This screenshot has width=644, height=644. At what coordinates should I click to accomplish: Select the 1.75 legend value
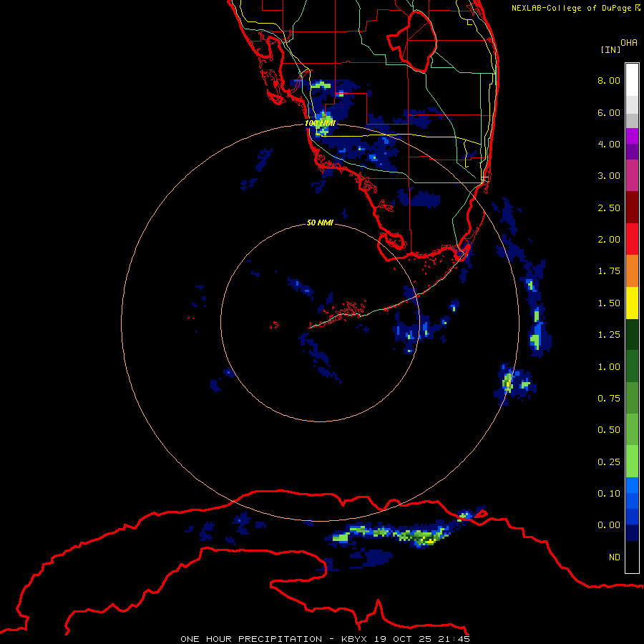[609, 271]
